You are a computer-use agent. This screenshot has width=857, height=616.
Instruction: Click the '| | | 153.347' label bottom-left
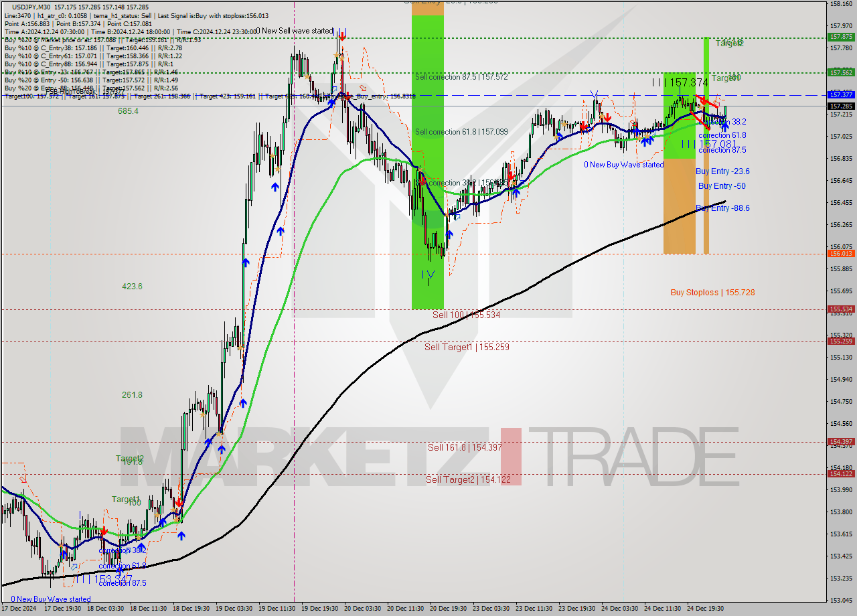104,578
